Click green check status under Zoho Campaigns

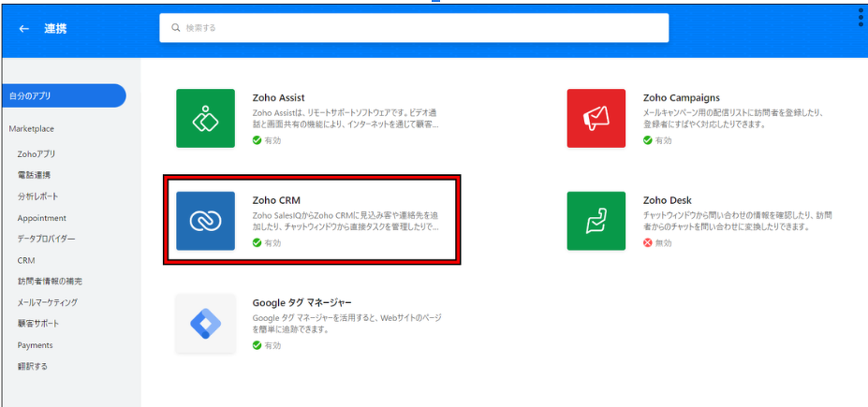(648, 140)
